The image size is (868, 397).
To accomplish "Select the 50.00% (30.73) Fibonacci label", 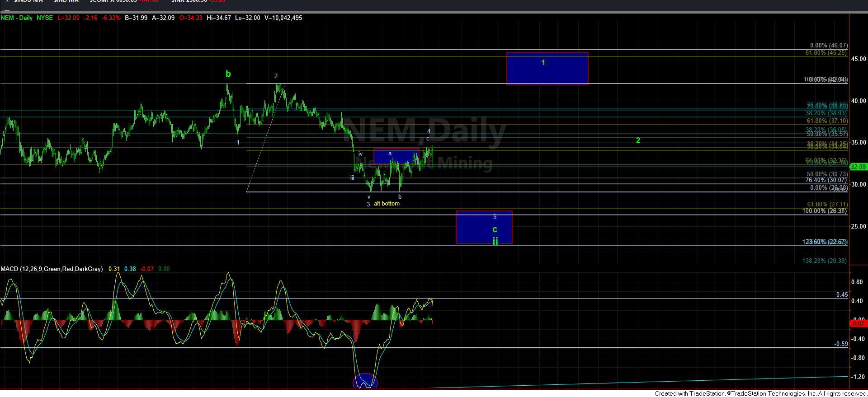I will (827, 174).
